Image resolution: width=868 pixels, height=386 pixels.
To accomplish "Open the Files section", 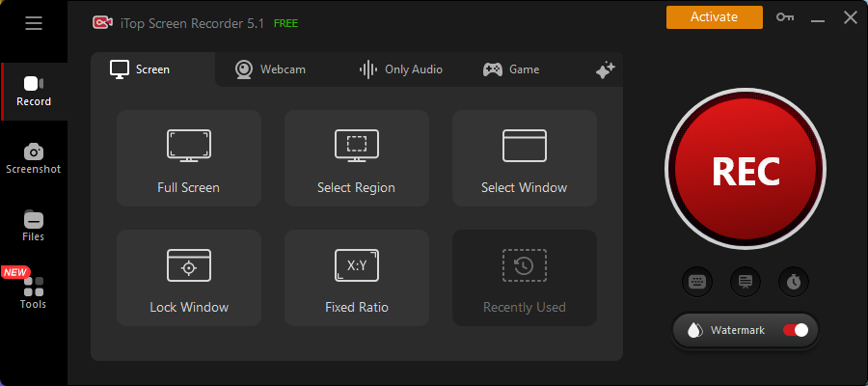I will (x=34, y=226).
